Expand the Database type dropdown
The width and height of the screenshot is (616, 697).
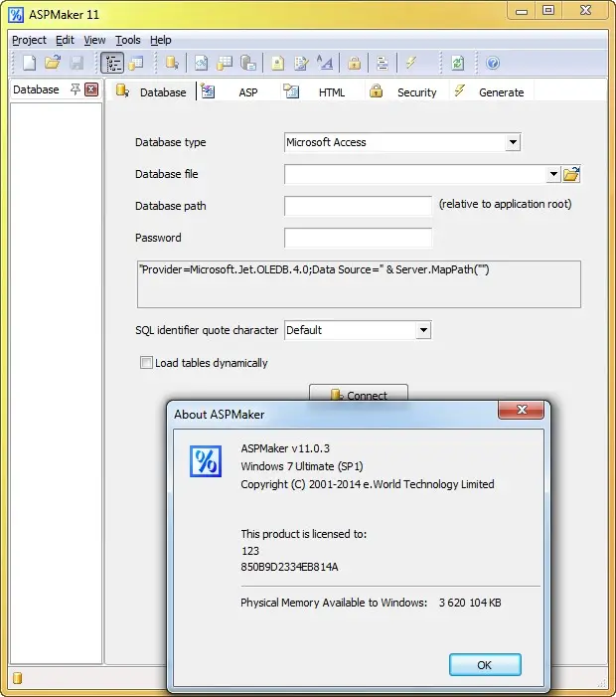click(x=513, y=142)
